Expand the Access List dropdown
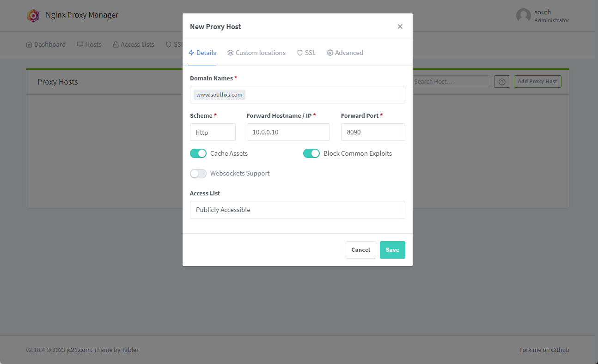The height and width of the screenshot is (364, 598). click(x=297, y=210)
